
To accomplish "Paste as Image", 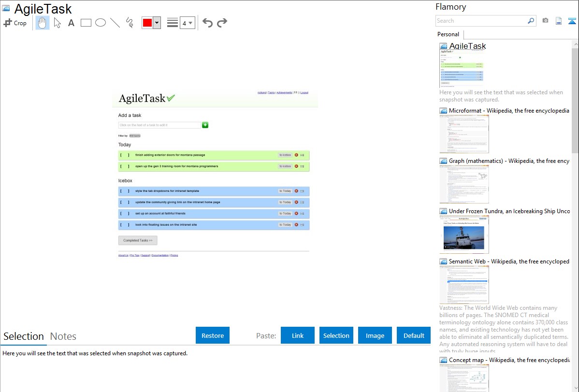I will point(375,335).
